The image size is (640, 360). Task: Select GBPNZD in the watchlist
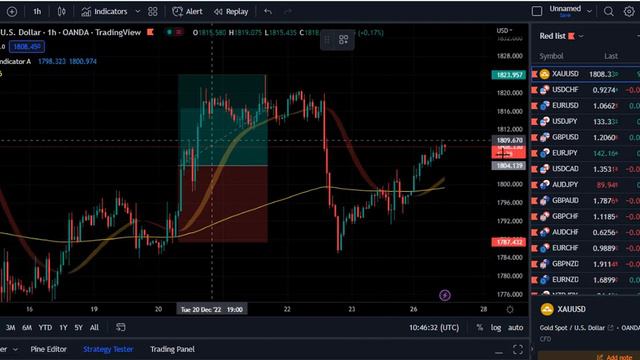click(586, 264)
